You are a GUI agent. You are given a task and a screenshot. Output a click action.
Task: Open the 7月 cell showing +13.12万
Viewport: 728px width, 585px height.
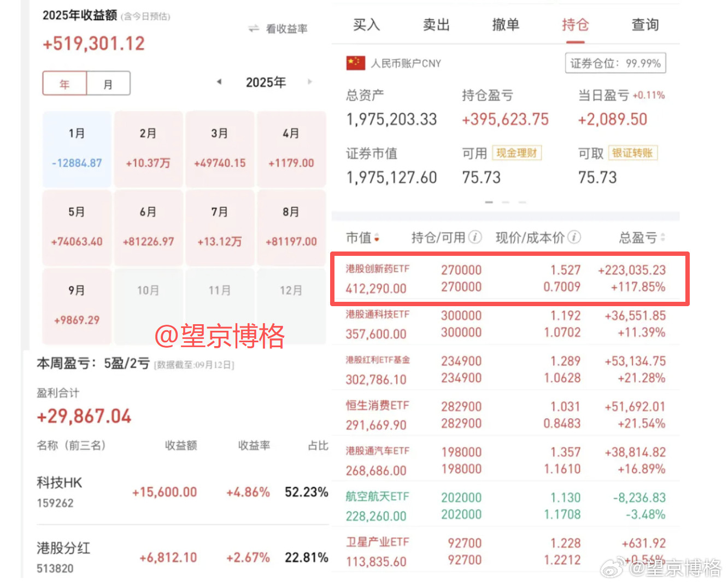[x=220, y=227]
